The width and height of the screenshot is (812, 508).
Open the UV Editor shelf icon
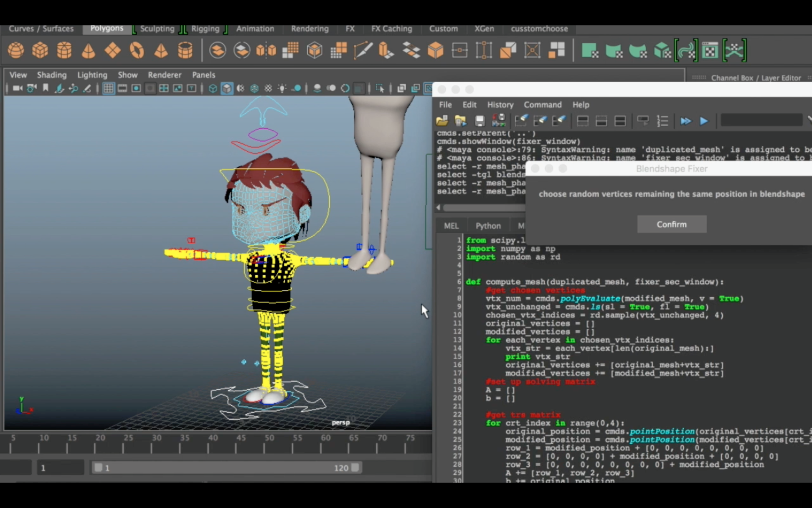[x=710, y=51]
